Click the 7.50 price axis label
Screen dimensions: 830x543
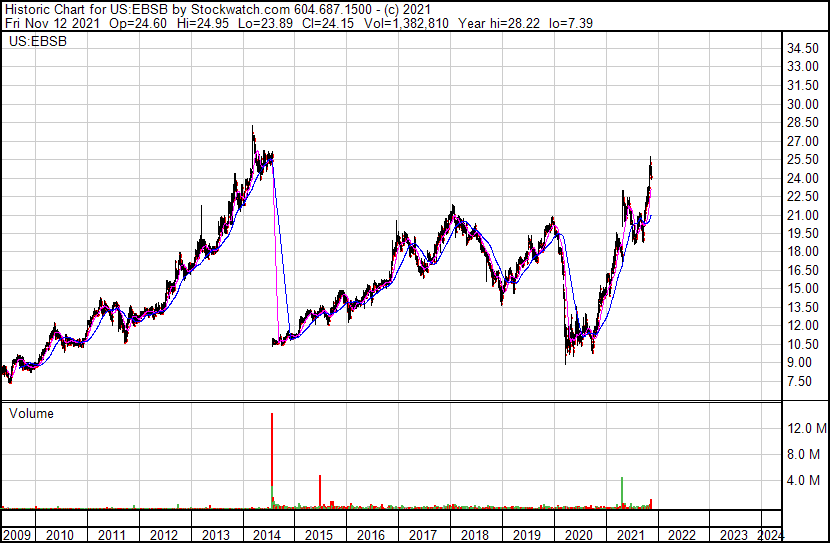point(799,382)
